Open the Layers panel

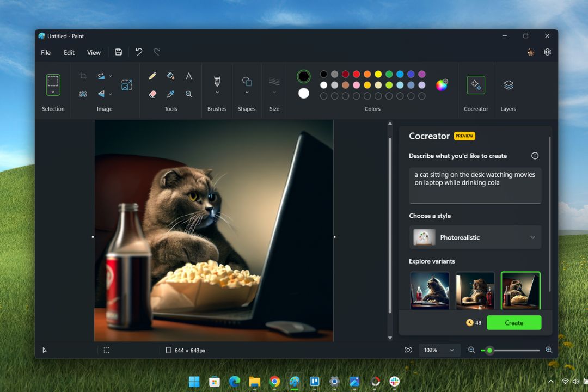(508, 86)
